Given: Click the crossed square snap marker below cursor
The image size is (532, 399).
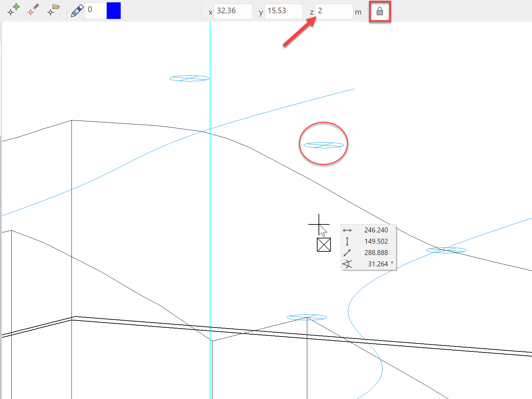Looking at the screenshot, I should click(x=324, y=245).
